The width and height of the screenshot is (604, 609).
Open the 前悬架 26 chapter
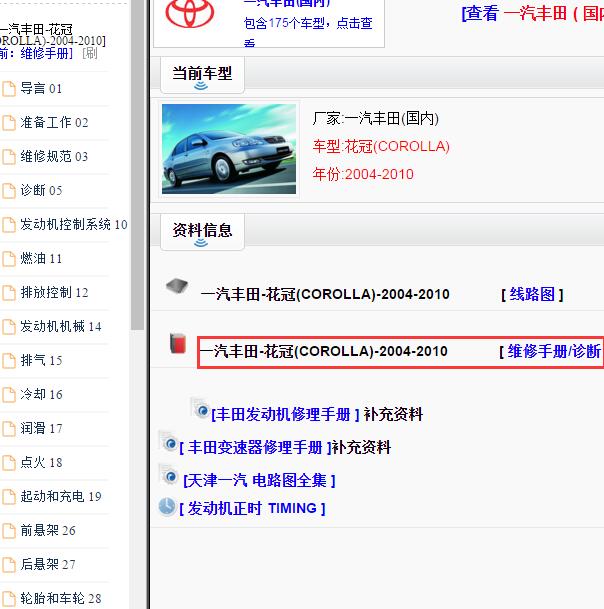click(47, 531)
